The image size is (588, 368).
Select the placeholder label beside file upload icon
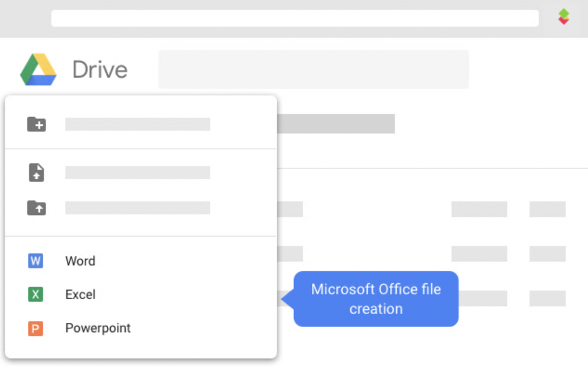click(x=137, y=172)
